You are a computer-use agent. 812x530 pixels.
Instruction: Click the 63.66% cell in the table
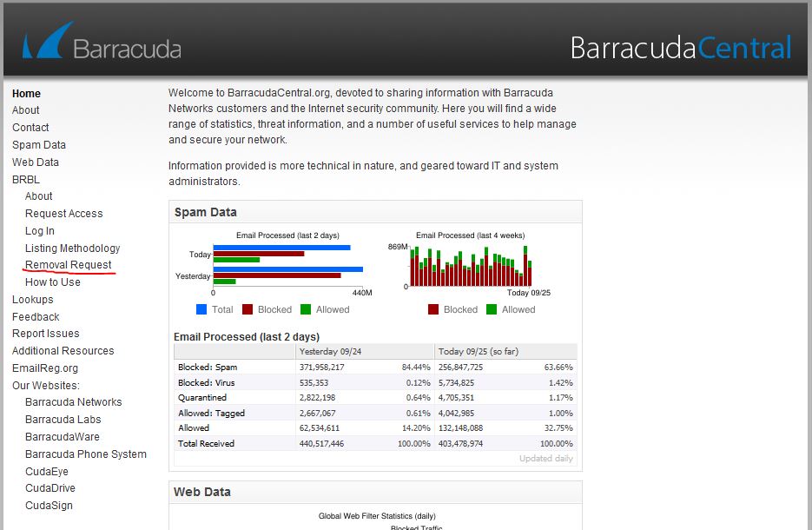click(558, 368)
